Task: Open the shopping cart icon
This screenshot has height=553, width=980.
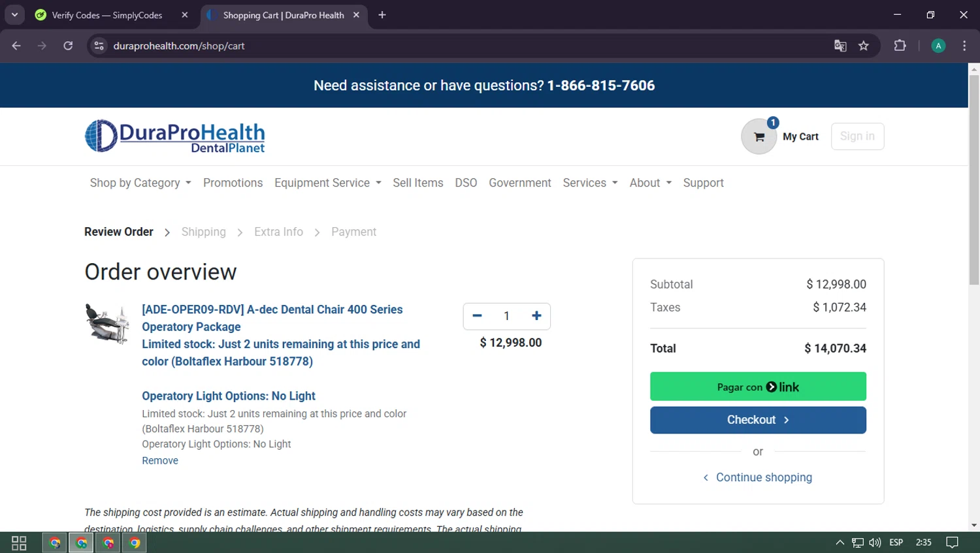Action: click(x=759, y=136)
